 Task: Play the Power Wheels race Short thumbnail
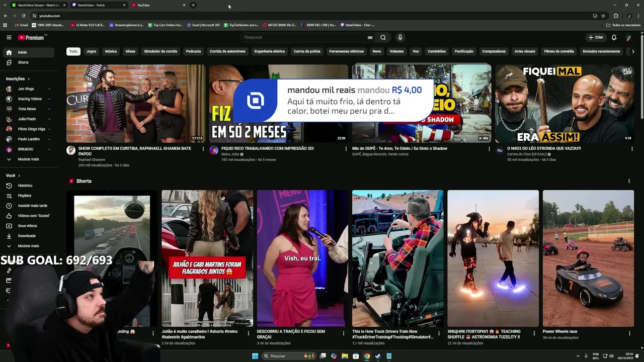588,258
